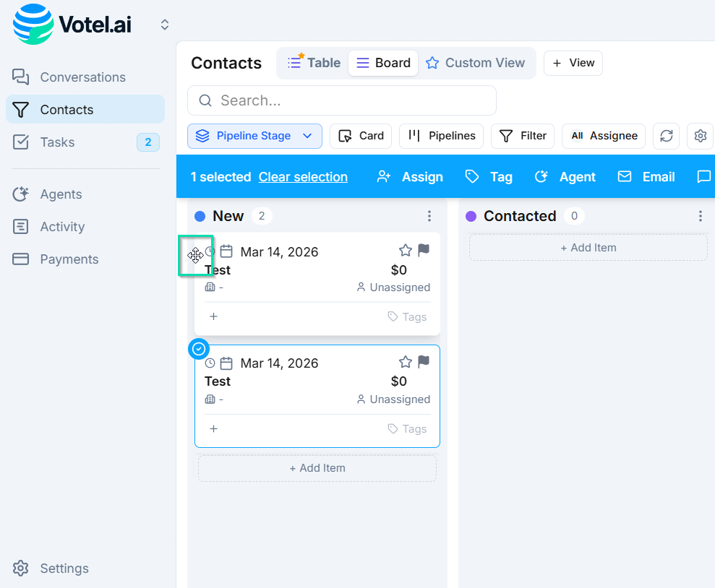Flag the second Test contact card

click(423, 361)
